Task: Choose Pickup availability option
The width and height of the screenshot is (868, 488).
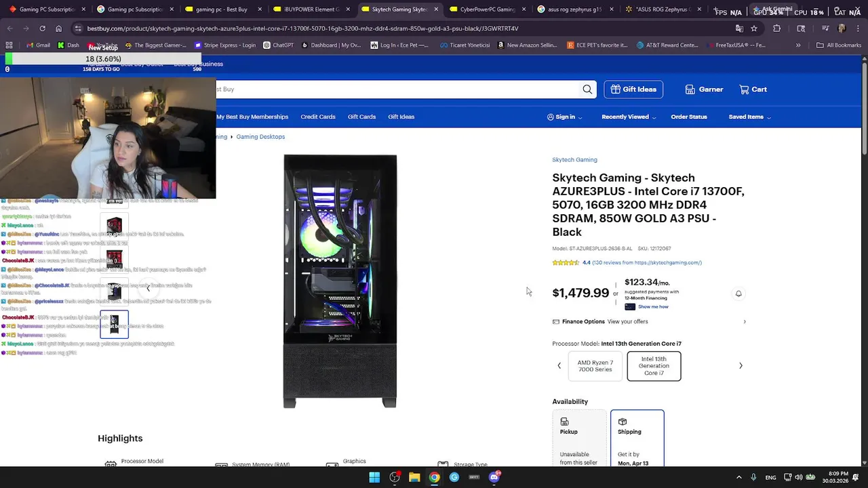Action: pyautogui.click(x=580, y=438)
